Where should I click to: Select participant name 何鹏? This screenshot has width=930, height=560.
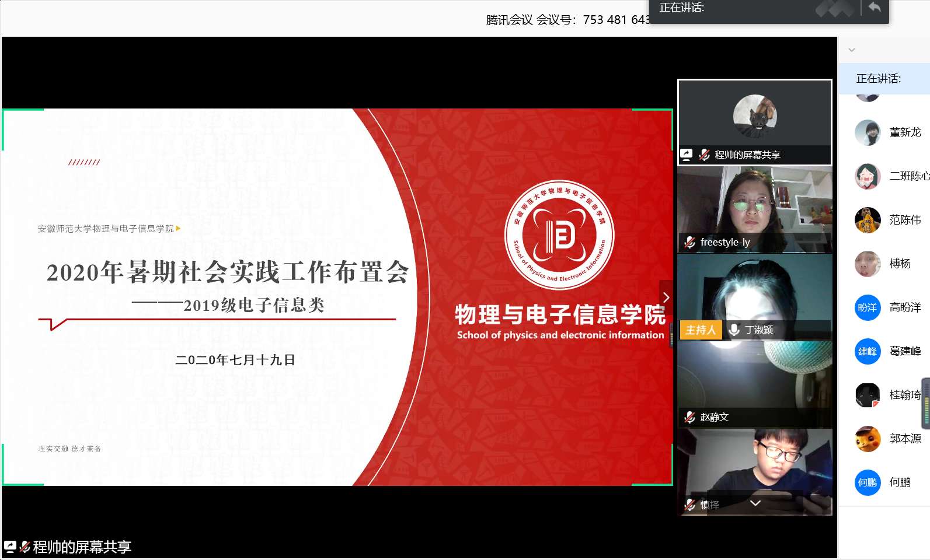[900, 482]
